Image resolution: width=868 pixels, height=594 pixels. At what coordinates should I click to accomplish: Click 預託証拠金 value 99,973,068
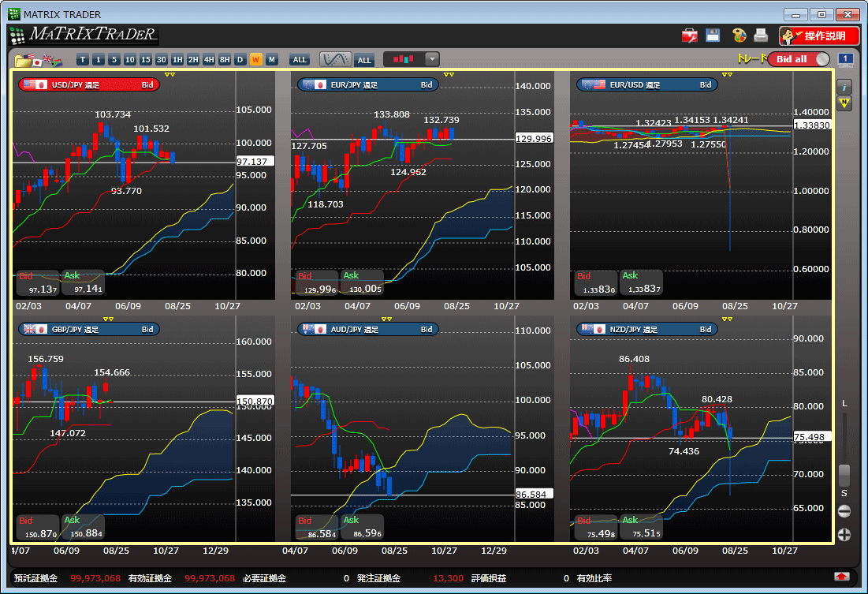95,578
